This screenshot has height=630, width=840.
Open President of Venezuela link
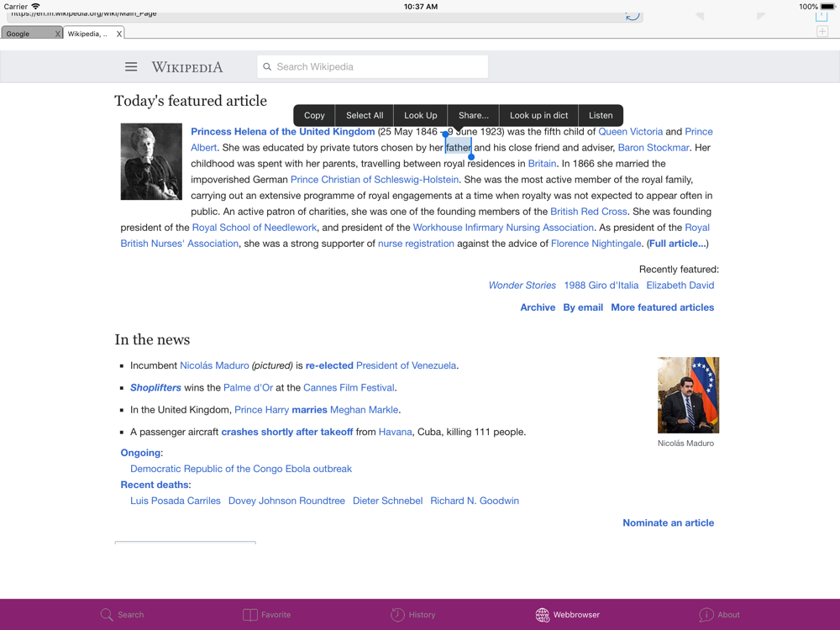click(406, 366)
